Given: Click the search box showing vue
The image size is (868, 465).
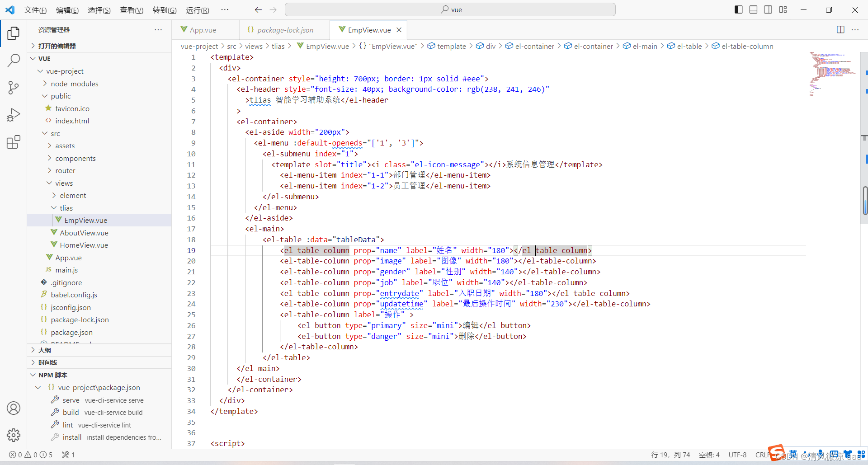Looking at the screenshot, I should 450,9.
